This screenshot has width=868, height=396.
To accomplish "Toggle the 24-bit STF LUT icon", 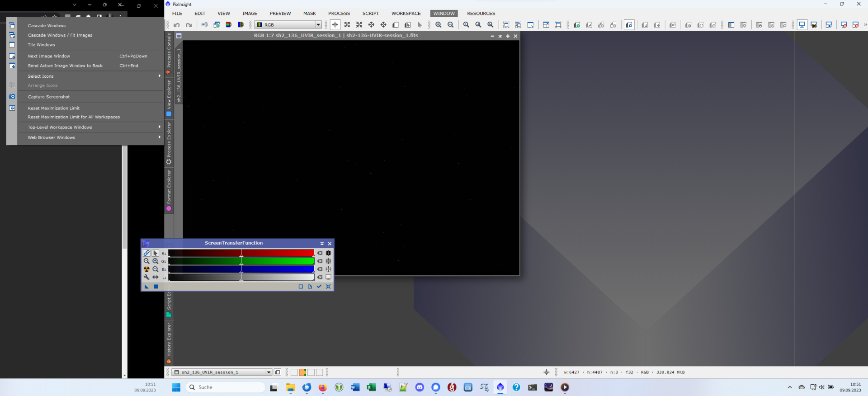I will click(814, 25).
